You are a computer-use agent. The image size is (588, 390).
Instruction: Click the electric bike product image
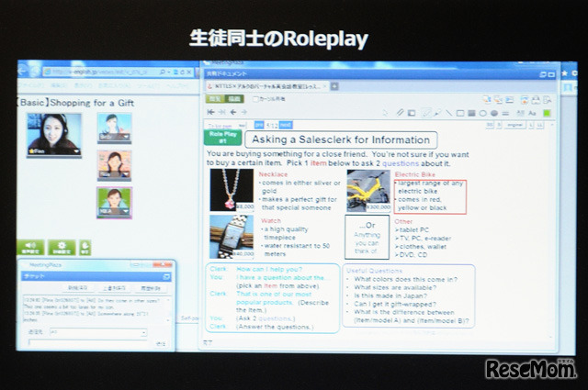[x=368, y=191]
